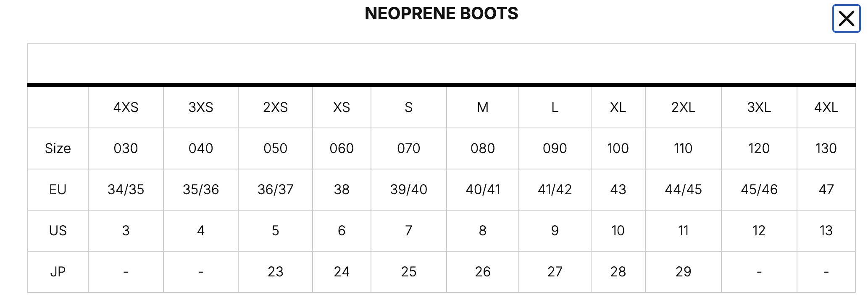Viewport: 868px width, 302px height.
Task: Click JP size 29 cell
Action: coord(683,272)
